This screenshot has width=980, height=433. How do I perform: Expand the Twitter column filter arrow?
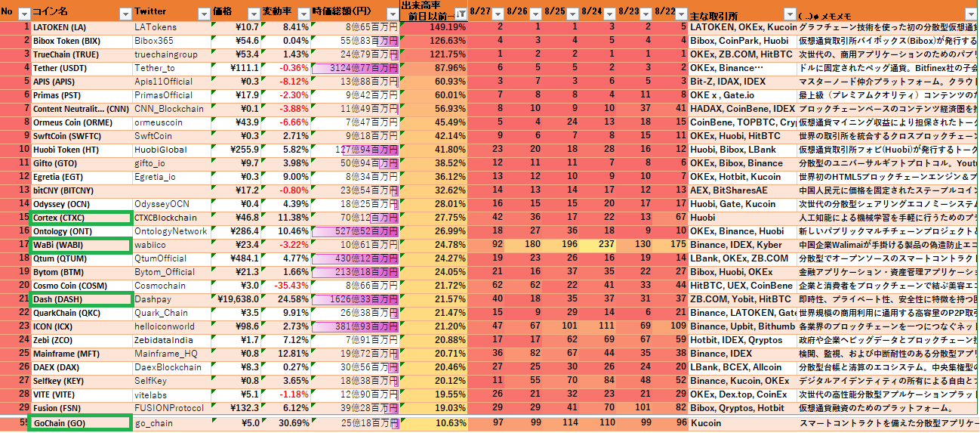pos(202,14)
